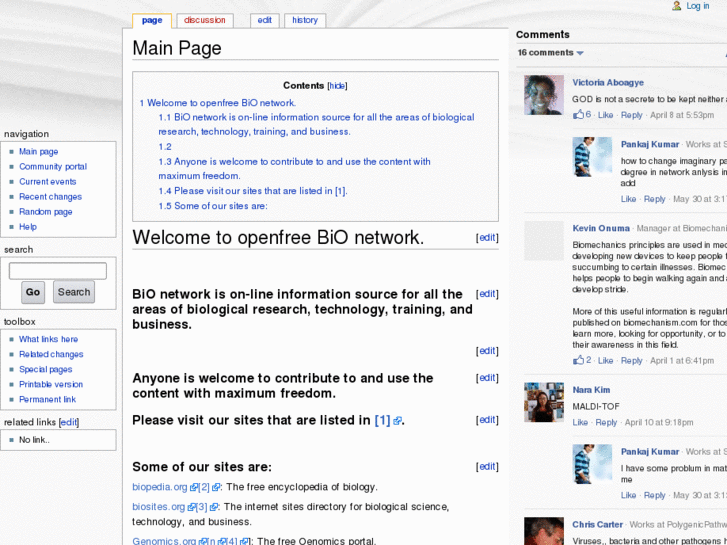727x545 pixels.
Task: Reply to Kevin Onuma's comment
Action: pyautogui.click(x=631, y=360)
